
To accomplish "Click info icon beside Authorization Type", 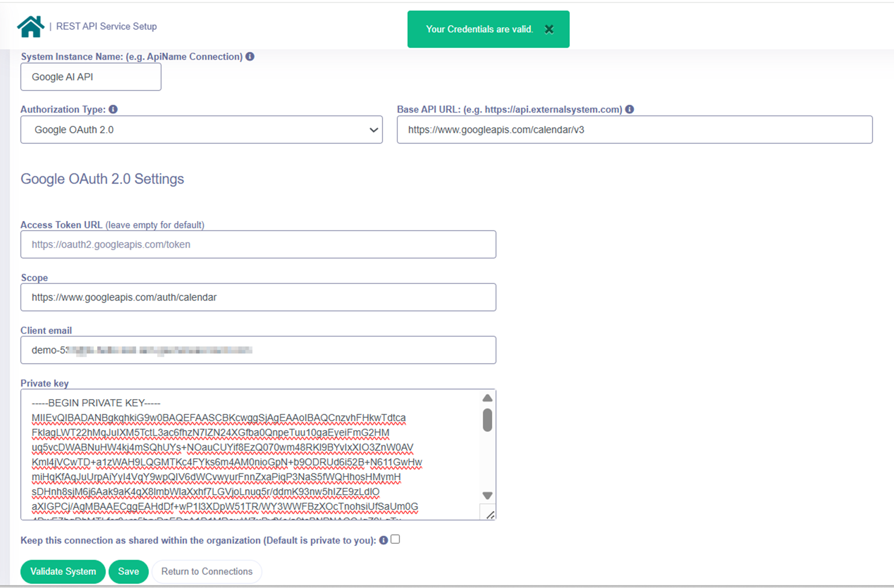I will [113, 110].
